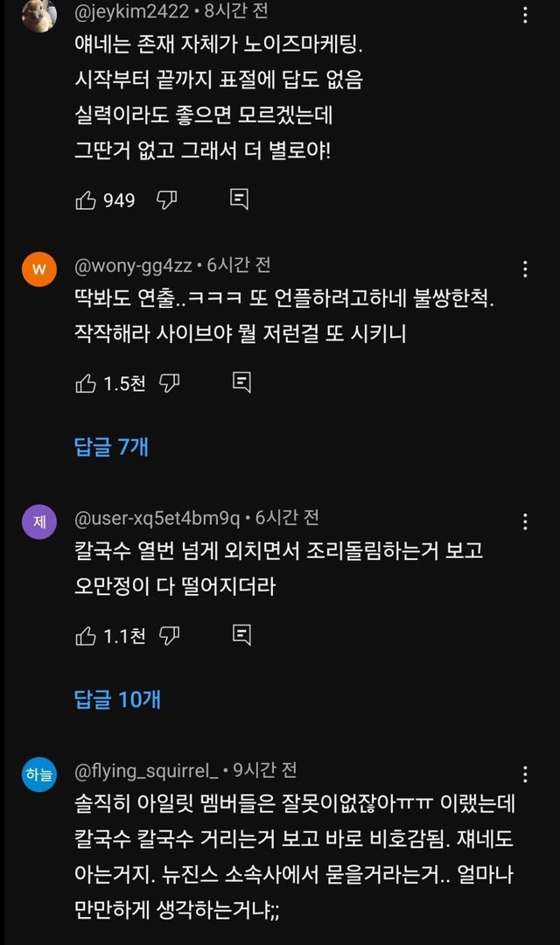Open the blue 하늘 avatar profile
This screenshot has width=560, height=945.
[39, 774]
